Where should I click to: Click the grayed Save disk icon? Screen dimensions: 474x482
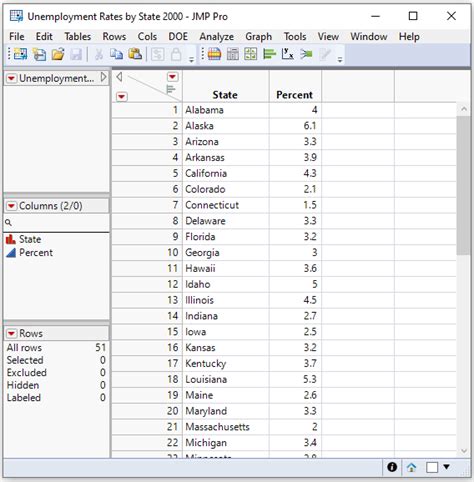(76, 54)
